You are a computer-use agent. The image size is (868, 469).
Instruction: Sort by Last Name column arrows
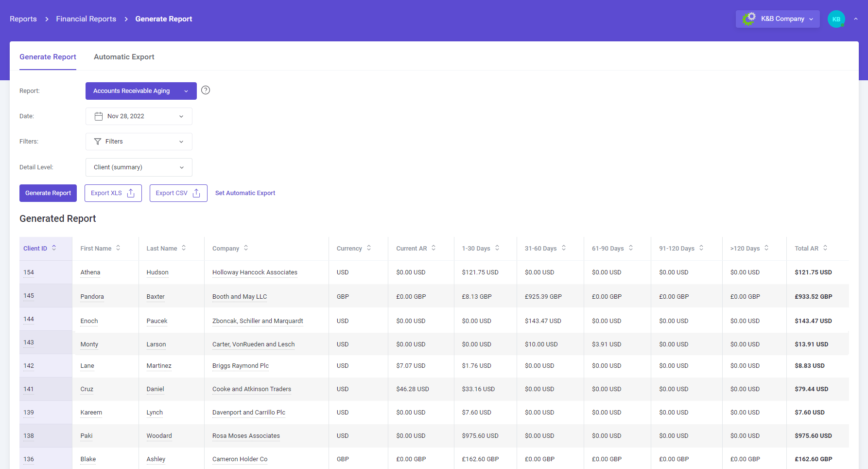(184, 248)
